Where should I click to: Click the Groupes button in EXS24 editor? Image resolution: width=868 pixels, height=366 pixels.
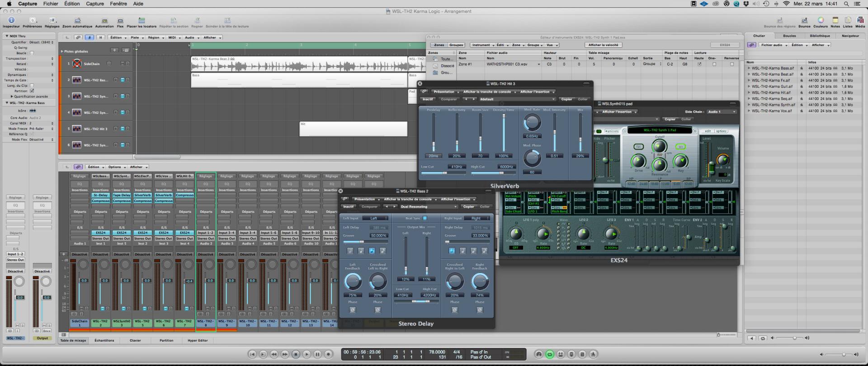point(456,45)
